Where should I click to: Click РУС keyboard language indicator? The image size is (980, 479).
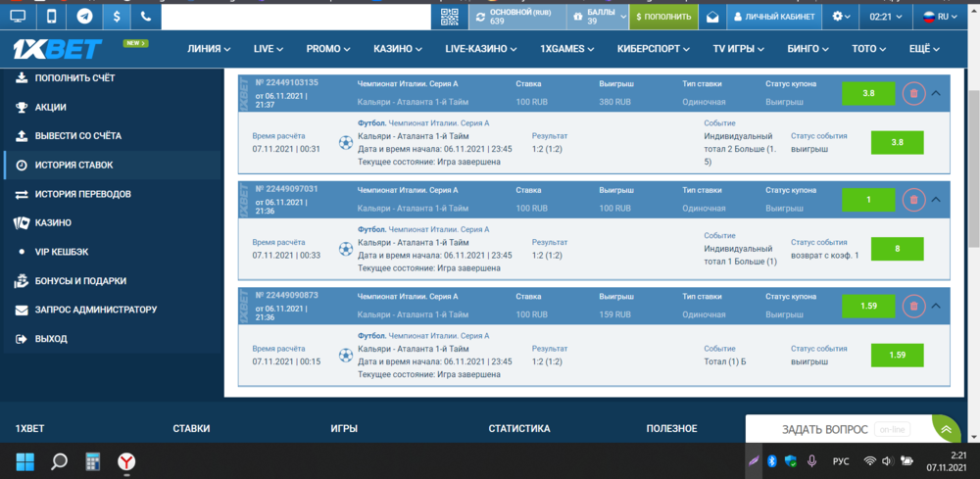(841, 461)
